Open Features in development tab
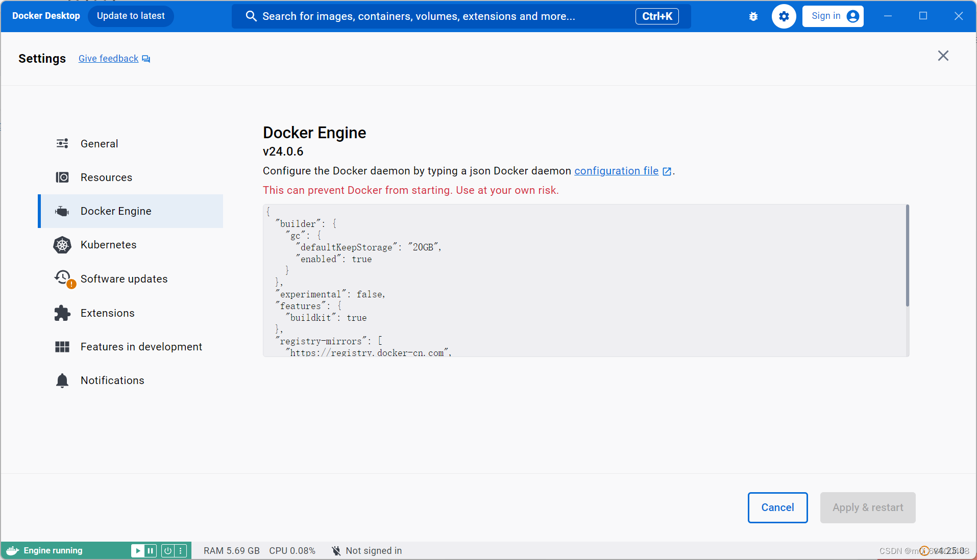 (131, 347)
